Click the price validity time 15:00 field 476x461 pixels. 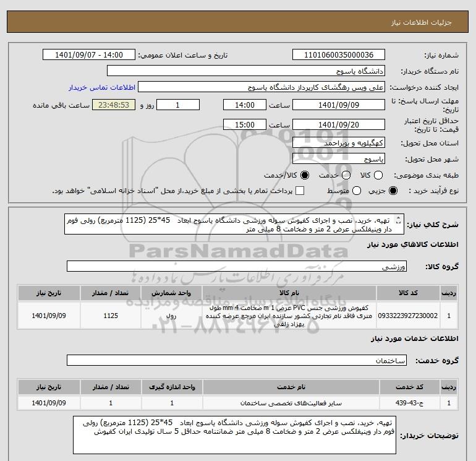pyautogui.click(x=245, y=124)
